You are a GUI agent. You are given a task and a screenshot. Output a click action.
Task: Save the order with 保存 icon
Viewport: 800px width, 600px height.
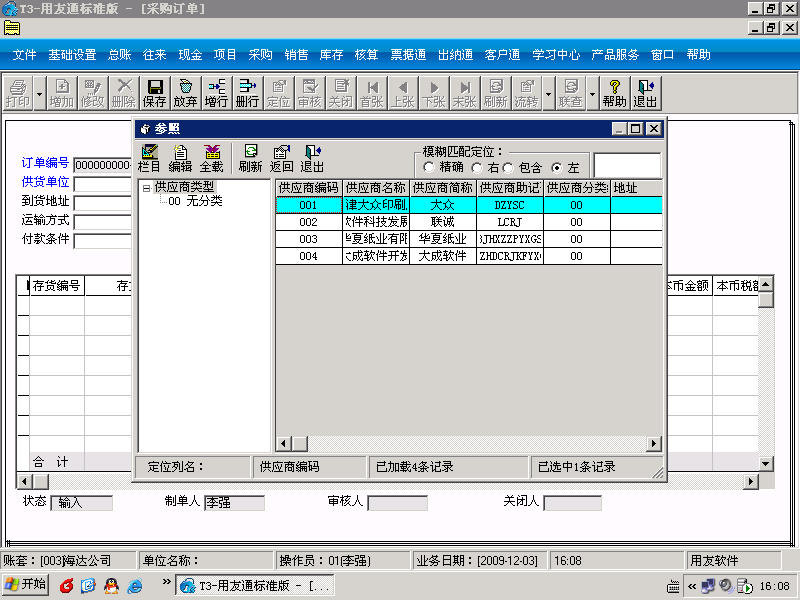pyautogui.click(x=155, y=93)
